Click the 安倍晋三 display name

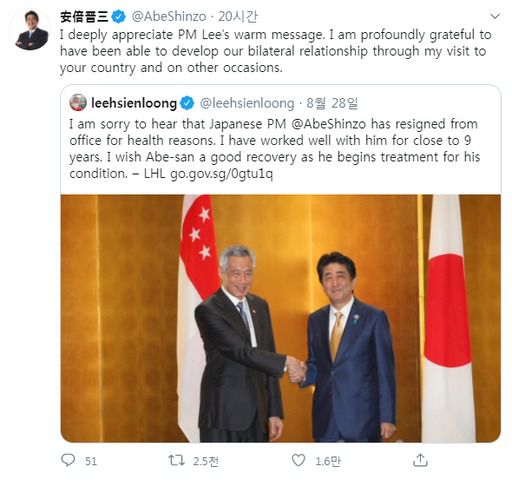(84, 17)
